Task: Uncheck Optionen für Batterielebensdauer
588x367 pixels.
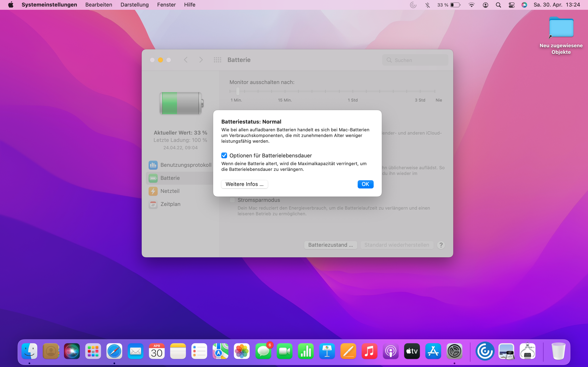Action: [224, 155]
